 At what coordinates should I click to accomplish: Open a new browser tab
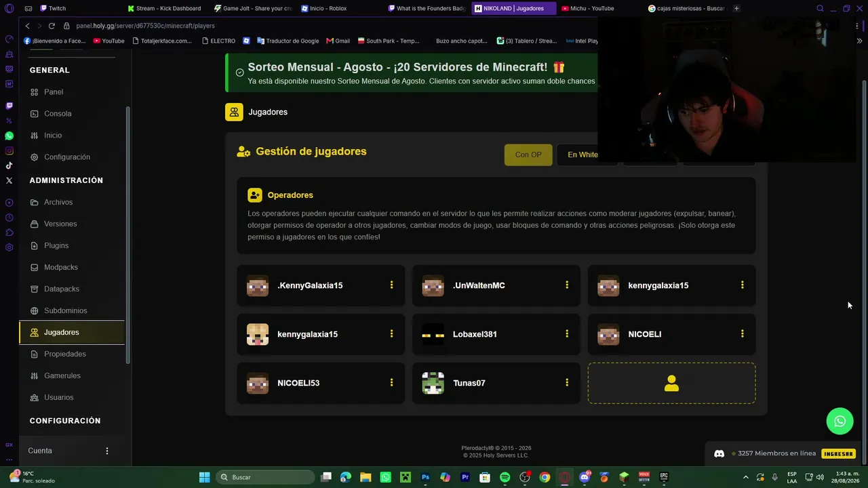click(736, 8)
